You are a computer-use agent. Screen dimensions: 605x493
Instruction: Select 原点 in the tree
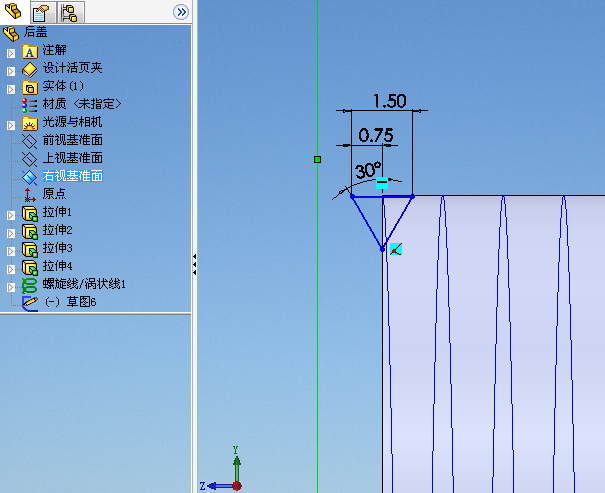pyautogui.click(x=54, y=194)
